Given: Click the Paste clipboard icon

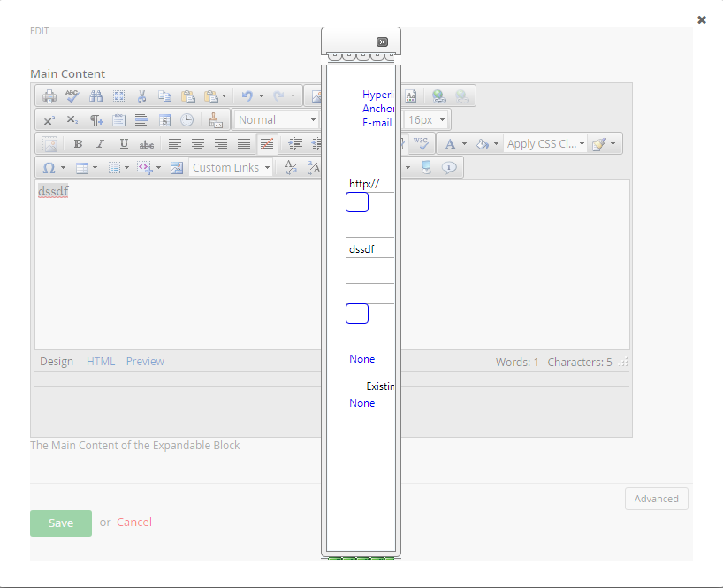Looking at the screenshot, I should click(187, 95).
